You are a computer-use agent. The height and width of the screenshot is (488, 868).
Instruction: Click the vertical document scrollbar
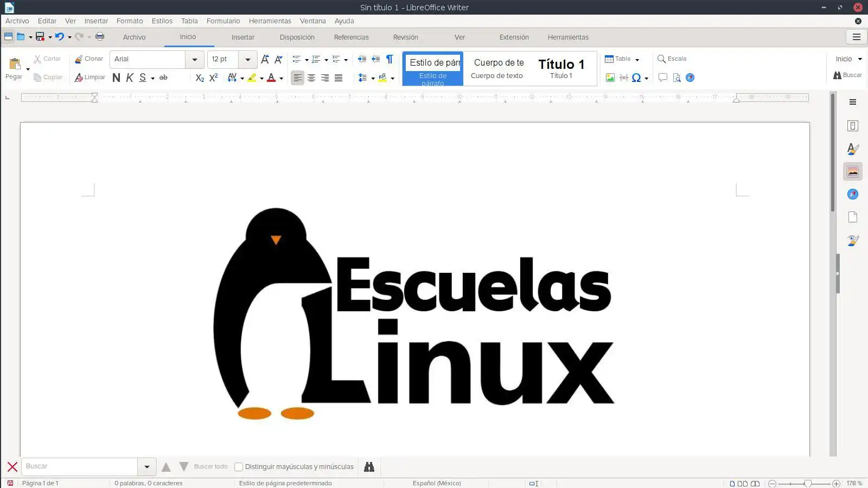click(x=833, y=152)
